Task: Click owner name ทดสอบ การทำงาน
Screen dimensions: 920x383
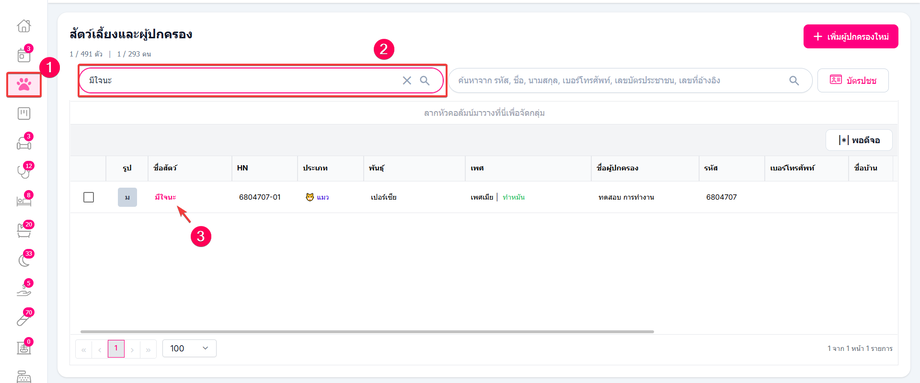Action: point(627,197)
